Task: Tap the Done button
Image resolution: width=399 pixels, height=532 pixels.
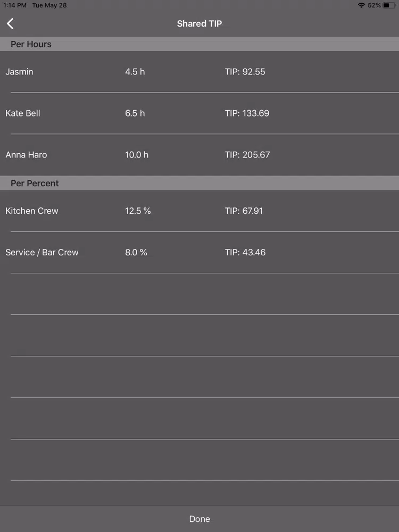Action: tap(199, 519)
